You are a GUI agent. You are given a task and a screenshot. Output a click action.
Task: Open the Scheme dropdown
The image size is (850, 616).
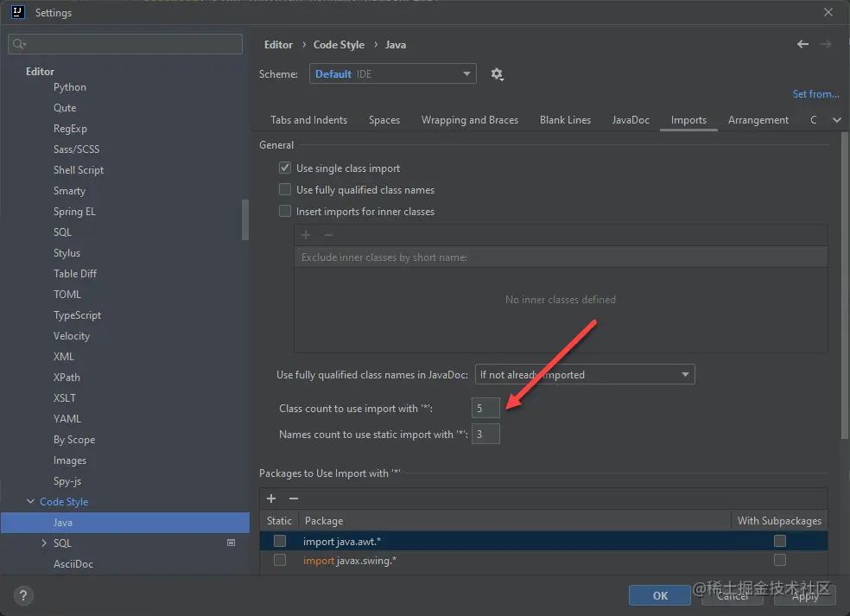tap(392, 73)
